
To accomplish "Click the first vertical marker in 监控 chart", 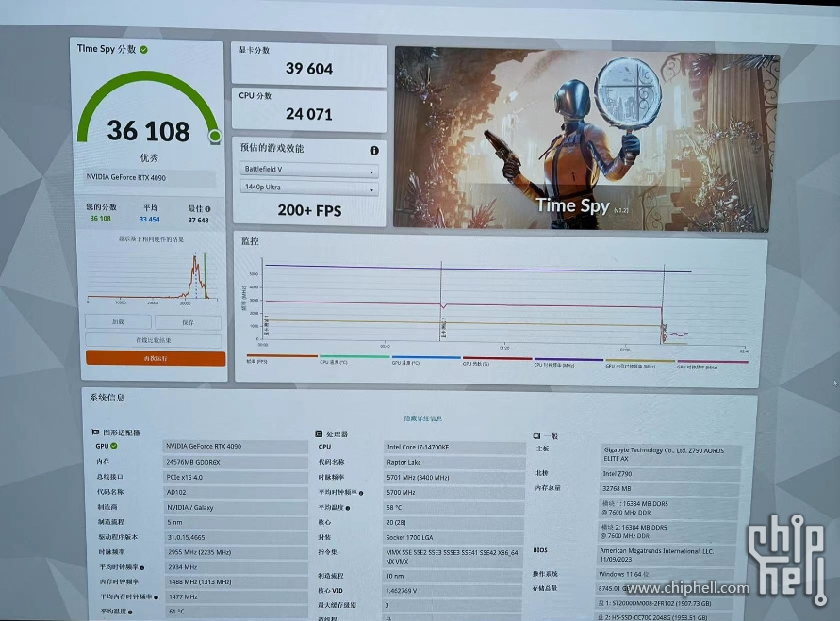I will pyautogui.click(x=441, y=301).
